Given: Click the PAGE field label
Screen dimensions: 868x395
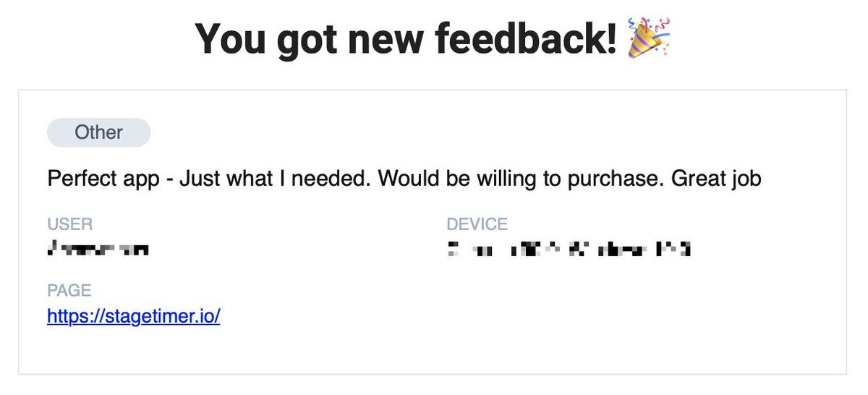Looking at the screenshot, I should point(69,291).
